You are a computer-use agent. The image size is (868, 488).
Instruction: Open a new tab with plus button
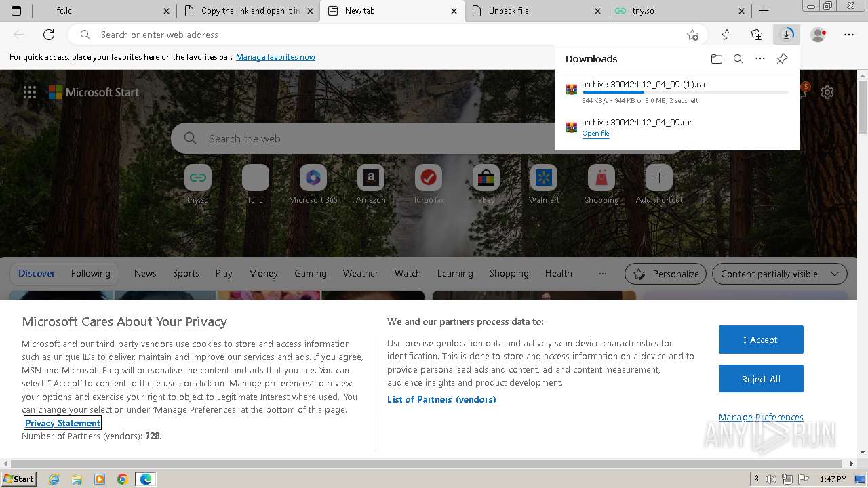(x=764, y=11)
